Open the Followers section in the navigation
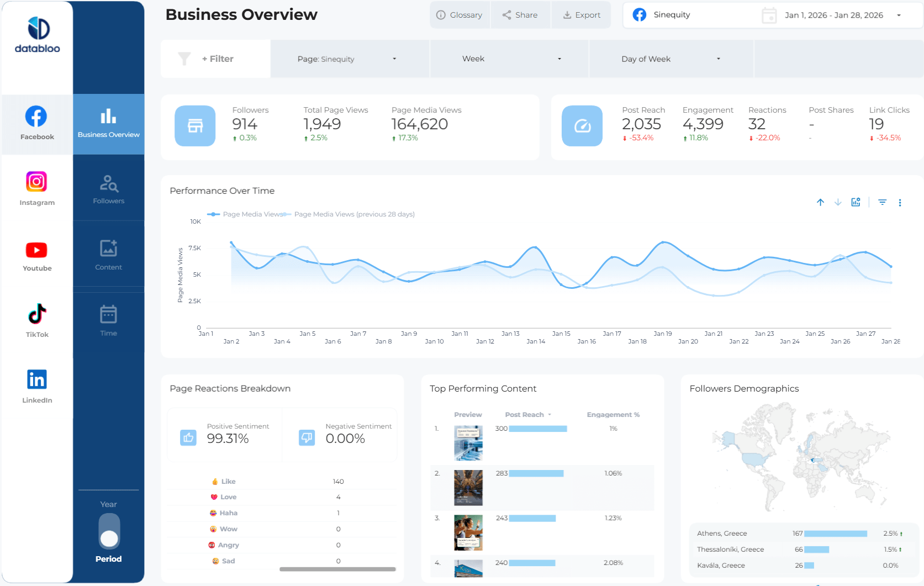The image size is (924, 586). point(108,189)
